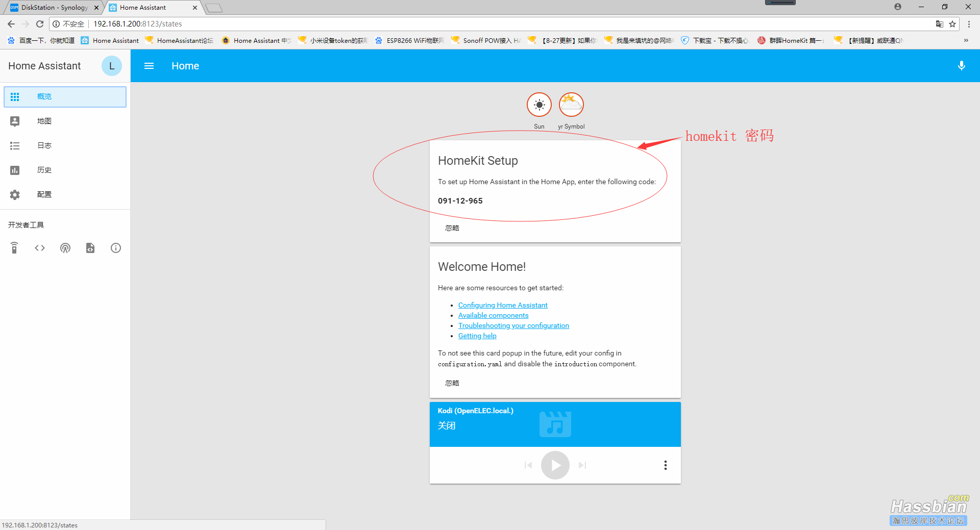
Task: Open 百度一下 bookmark
Action: [x=41, y=40]
